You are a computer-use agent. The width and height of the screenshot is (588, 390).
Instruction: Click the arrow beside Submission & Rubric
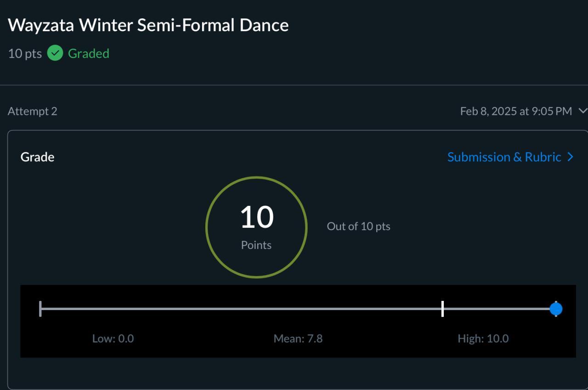coord(571,157)
